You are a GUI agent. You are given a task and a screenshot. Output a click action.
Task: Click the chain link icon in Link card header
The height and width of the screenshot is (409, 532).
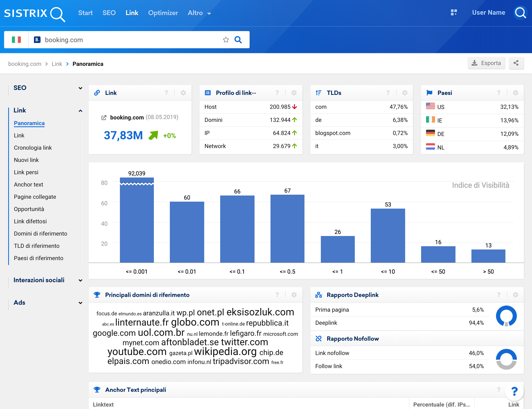97,93
